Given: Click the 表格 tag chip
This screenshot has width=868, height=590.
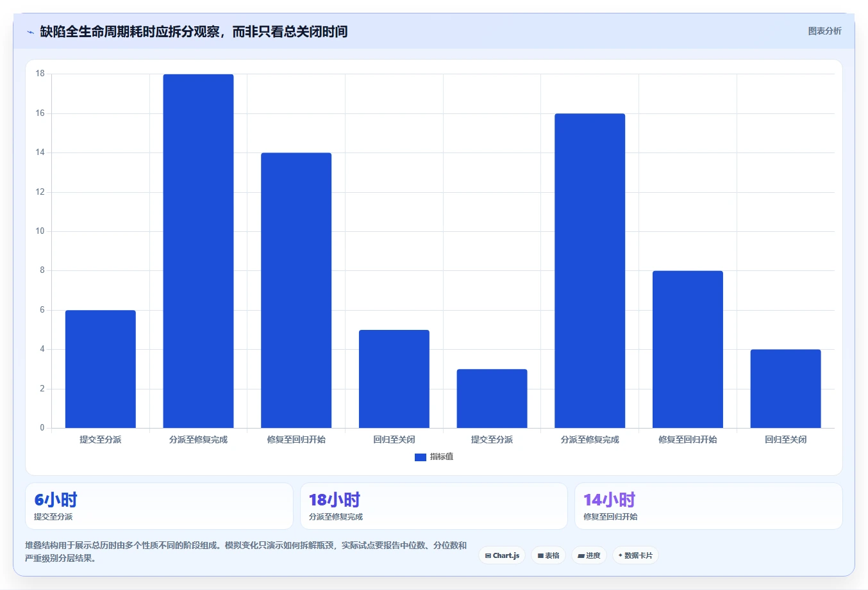Looking at the screenshot, I should (548, 555).
